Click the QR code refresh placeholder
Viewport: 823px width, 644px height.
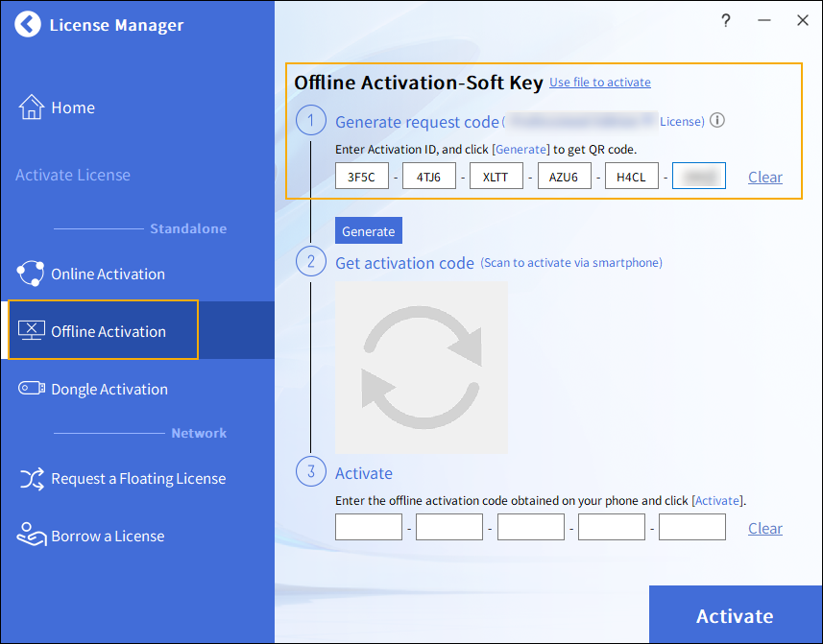point(421,368)
